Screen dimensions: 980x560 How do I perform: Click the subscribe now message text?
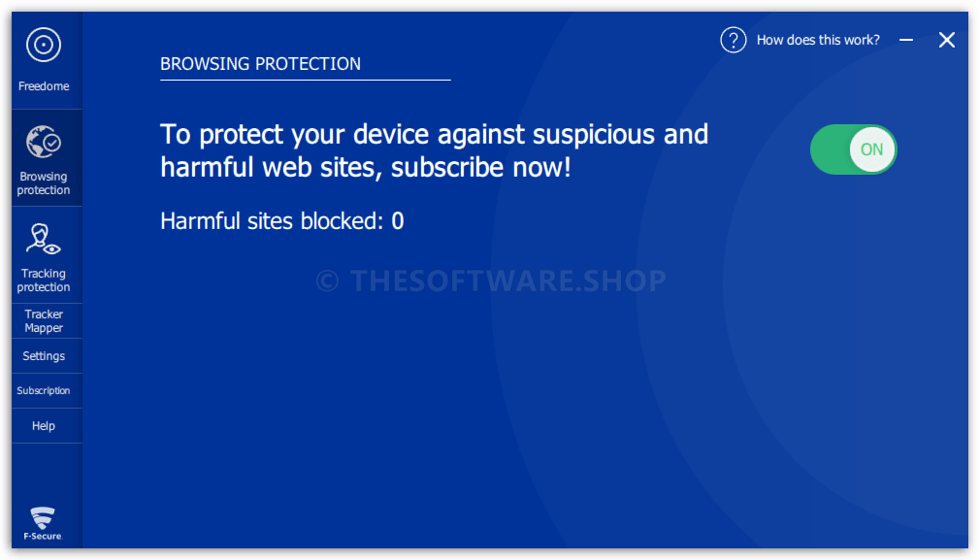(x=435, y=150)
